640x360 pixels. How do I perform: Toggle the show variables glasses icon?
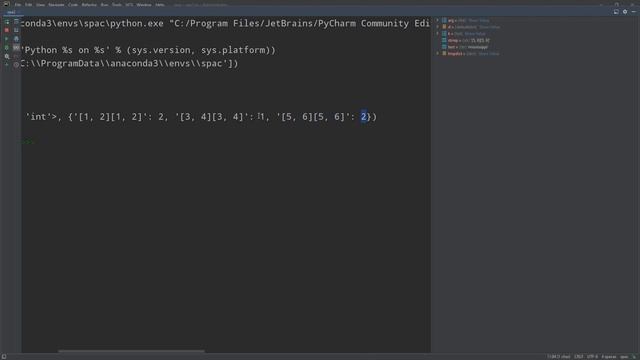pyautogui.click(x=16, y=48)
